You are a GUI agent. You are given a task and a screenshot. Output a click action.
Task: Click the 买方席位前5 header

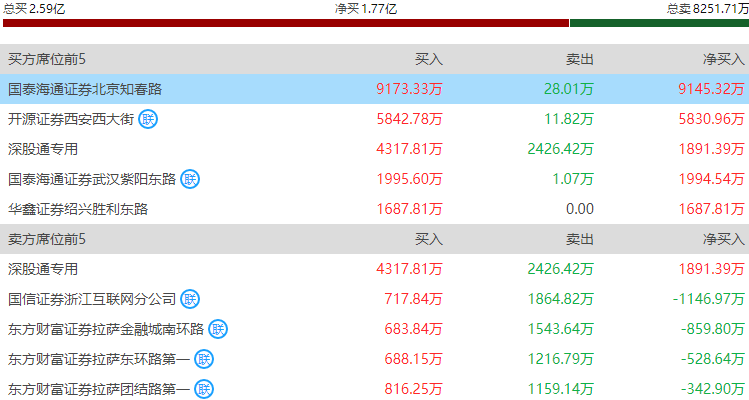click(x=47, y=59)
